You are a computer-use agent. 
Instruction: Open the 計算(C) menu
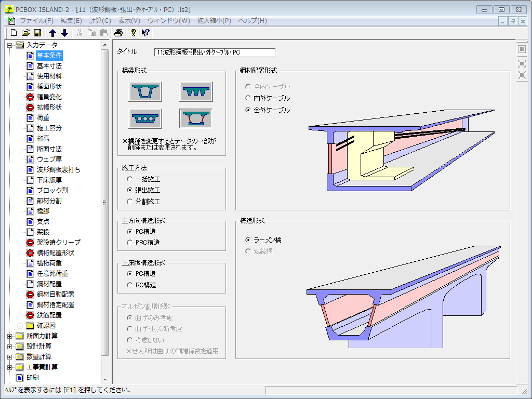click(x=100, y=21)
